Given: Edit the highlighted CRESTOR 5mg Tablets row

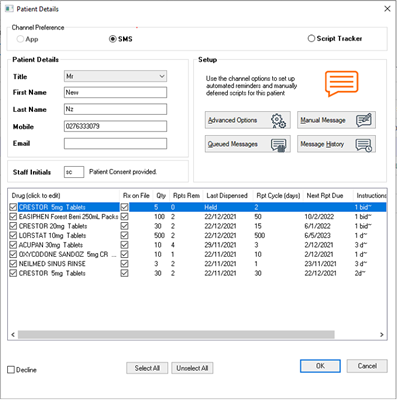Looking at the screenshot, I should [x=198, y=207].
